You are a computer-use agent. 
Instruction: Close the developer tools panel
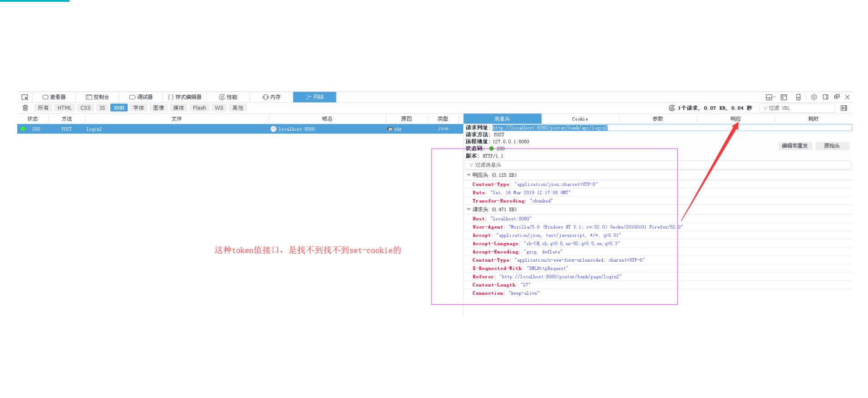click(x=847, y=97)
